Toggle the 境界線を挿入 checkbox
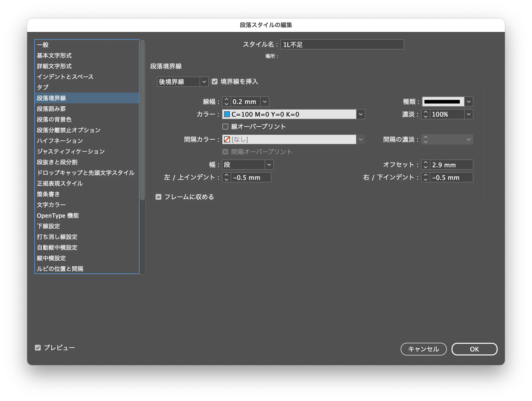This screenshot has height=401, width=532. (215, 81)
